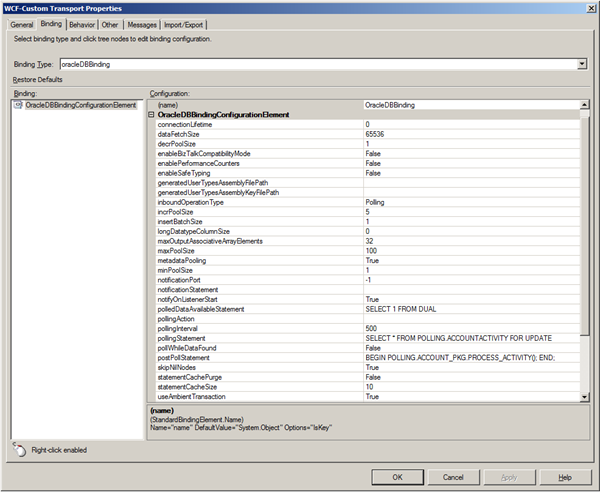The height and width of the screenshot is (492, 600).
Task: Select the statementCachePurge property
Action: pyautogui.click(x=368, y=377)
